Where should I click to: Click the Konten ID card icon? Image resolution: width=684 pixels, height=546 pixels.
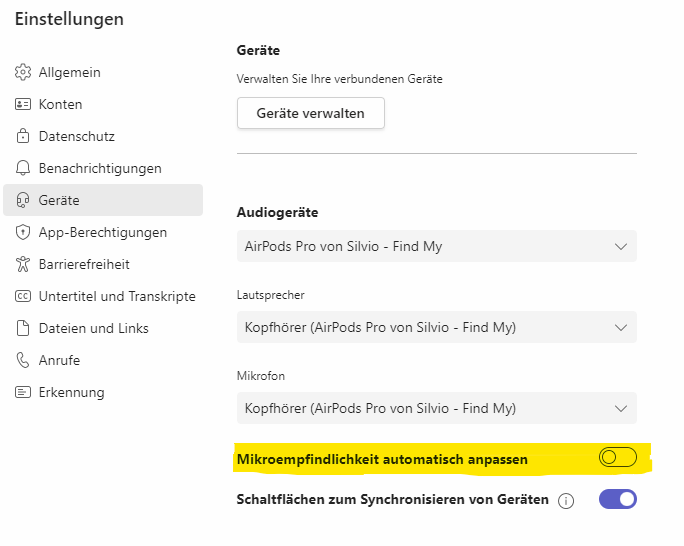(x=23, y=104)
